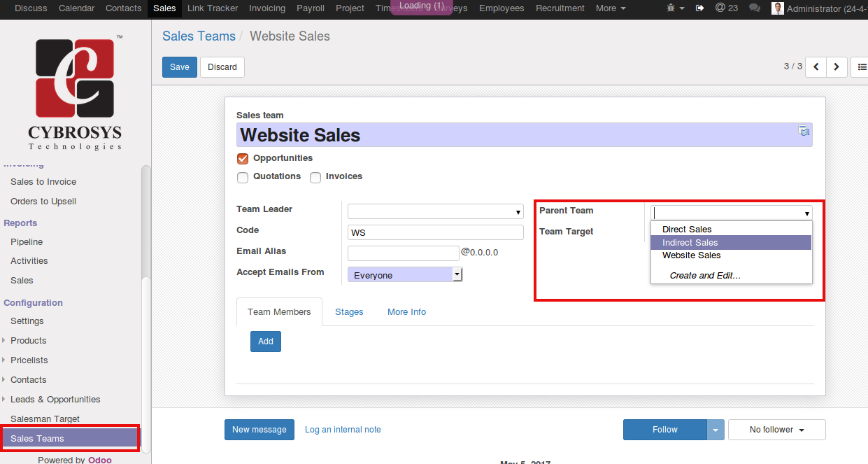
Task: Open the Follow button dropdown caret
Action: [716, 430]
